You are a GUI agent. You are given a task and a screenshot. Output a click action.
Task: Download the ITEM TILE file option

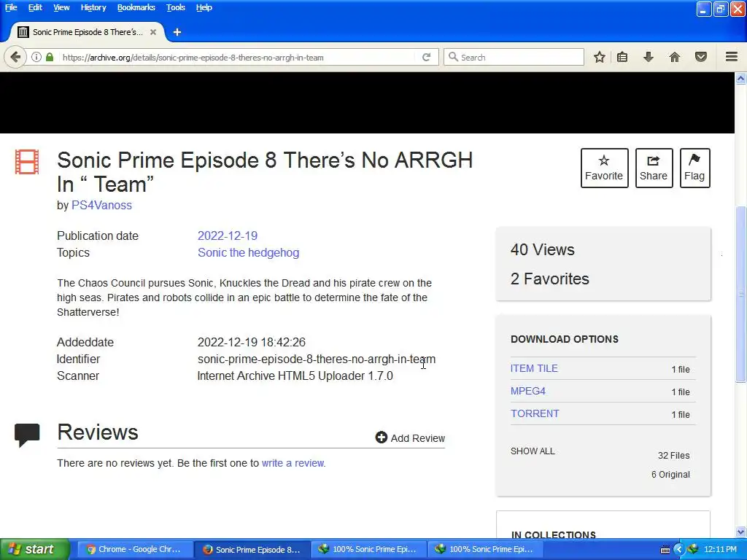click(x=534, y=368)
